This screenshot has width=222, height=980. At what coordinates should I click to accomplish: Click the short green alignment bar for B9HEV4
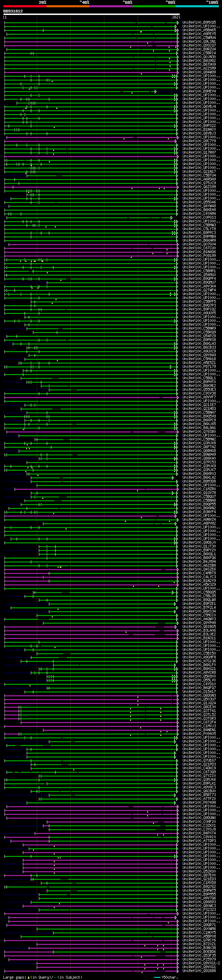click(80, 91)
